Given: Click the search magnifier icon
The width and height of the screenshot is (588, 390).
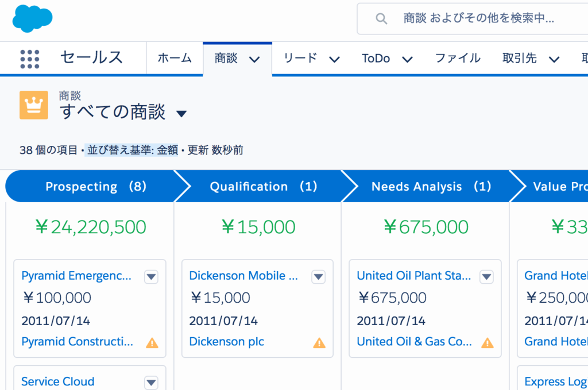Looking at the screenshot, I should tap(381, 18).
